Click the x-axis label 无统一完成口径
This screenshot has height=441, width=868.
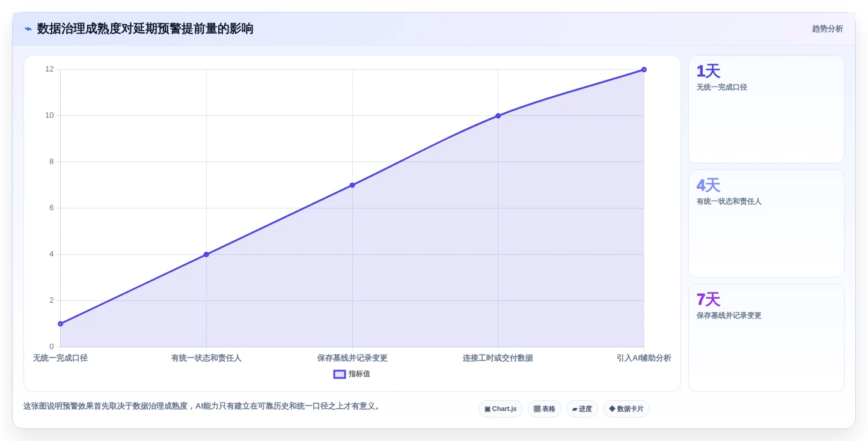(x=60, y=358)
